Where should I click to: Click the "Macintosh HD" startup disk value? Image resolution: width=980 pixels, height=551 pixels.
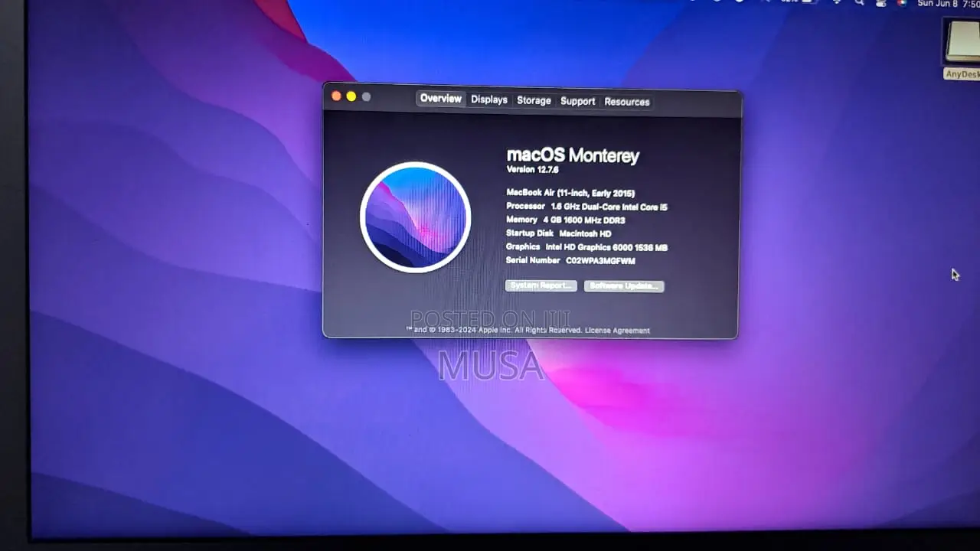tap(585, 233)
